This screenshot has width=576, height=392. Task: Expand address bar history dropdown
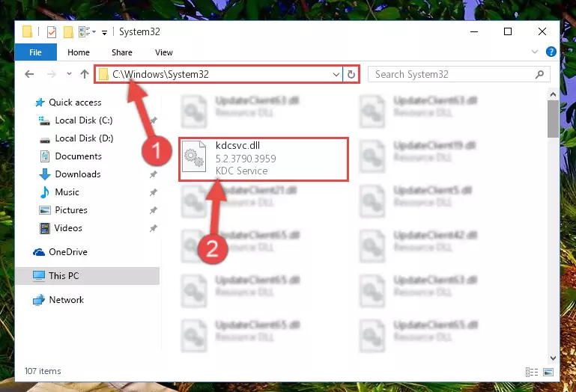(x=336, y=75)
